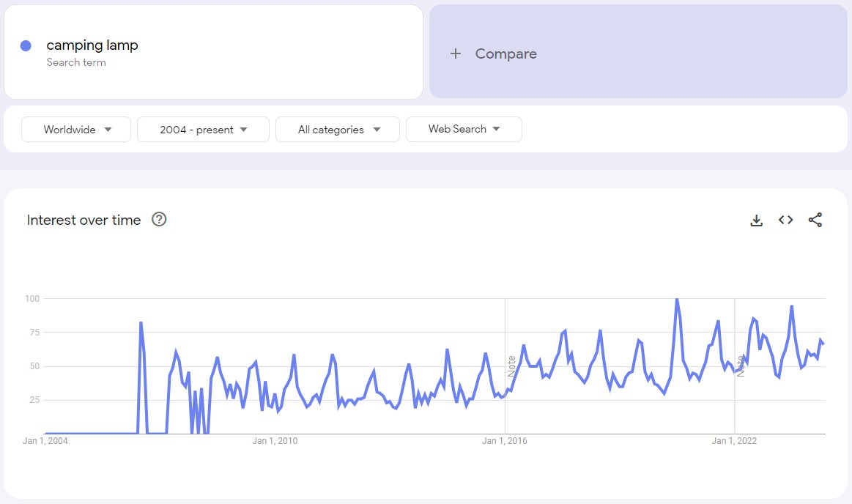The image size is (852, 504).
Task: Click the Note marker at Jan 2016
Action: point(511,366)
